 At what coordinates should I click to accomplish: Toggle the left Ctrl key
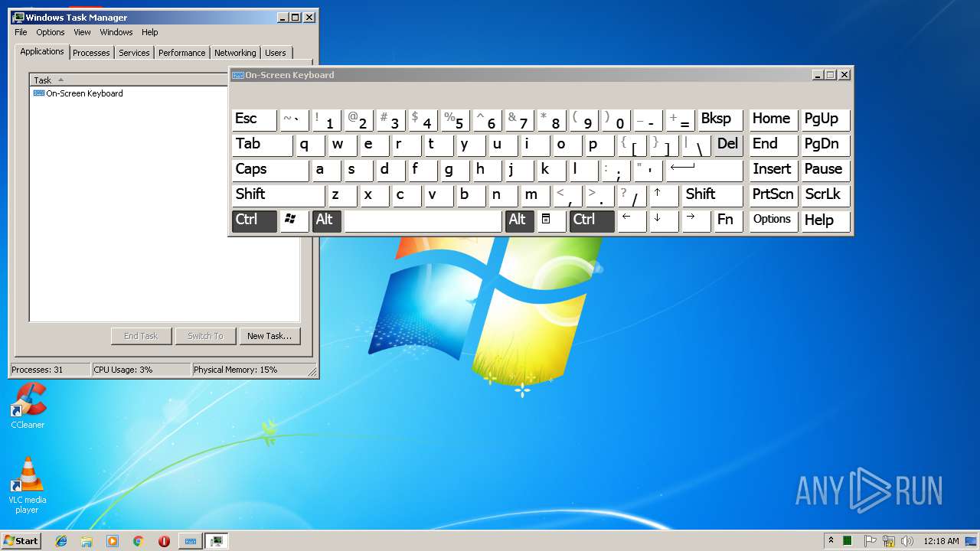click(x=254, y=220)
